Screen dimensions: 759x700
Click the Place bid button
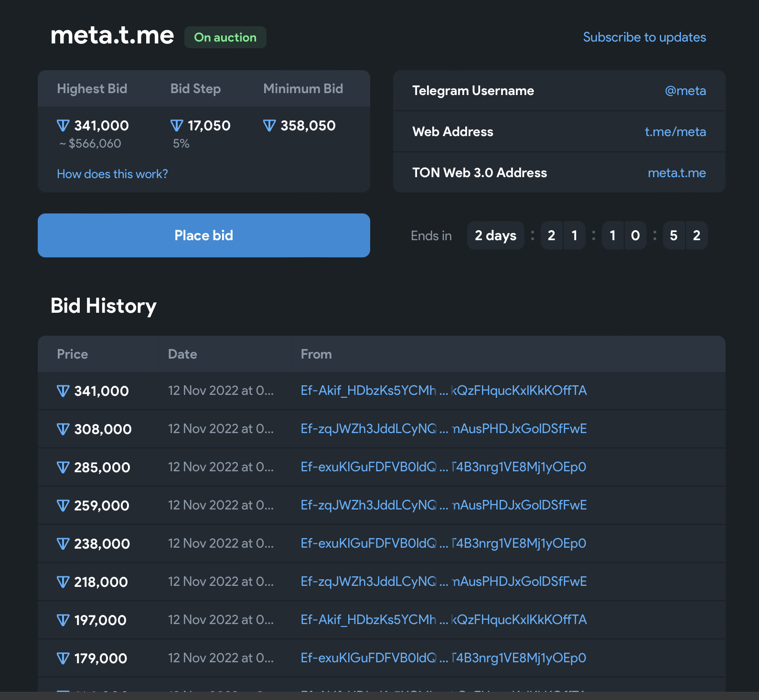204,235
